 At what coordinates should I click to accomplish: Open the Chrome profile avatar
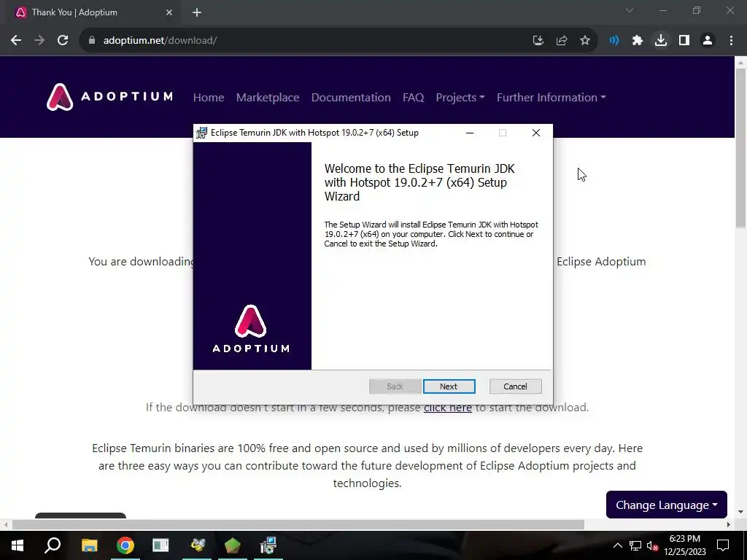click(x=708, y=41)
